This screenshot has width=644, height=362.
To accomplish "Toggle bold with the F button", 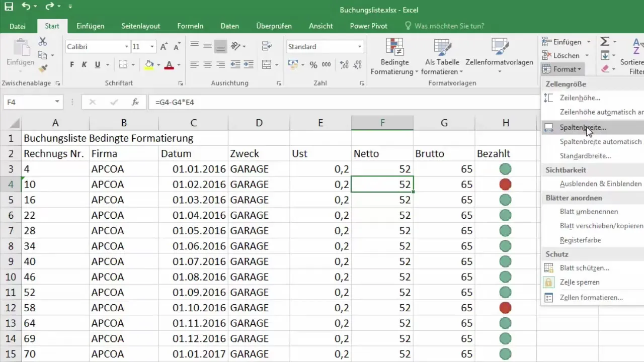I will tap(72, 64).
